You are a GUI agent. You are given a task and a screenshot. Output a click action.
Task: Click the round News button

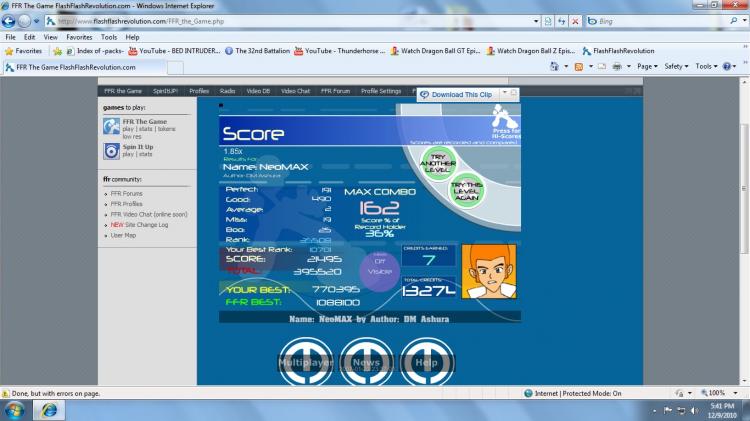[366, 362]
